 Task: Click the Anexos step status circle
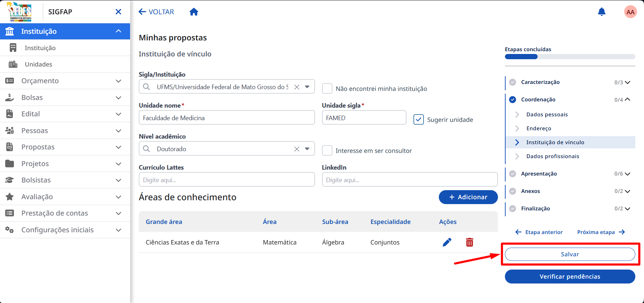tap(513, 191)
